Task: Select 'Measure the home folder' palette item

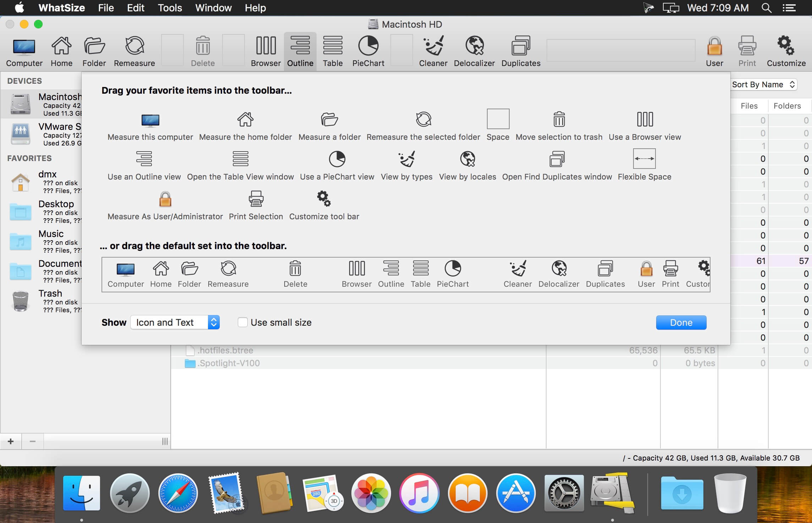Action: pos(245,126)
